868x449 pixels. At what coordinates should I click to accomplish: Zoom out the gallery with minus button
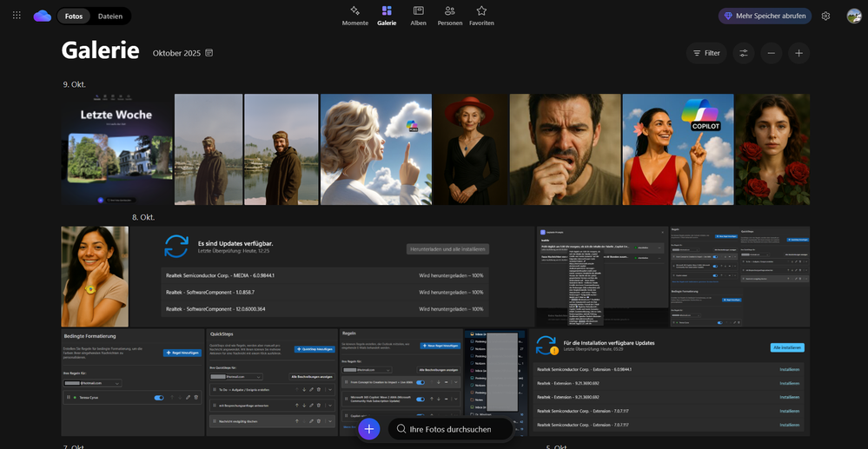coord(771,53)
